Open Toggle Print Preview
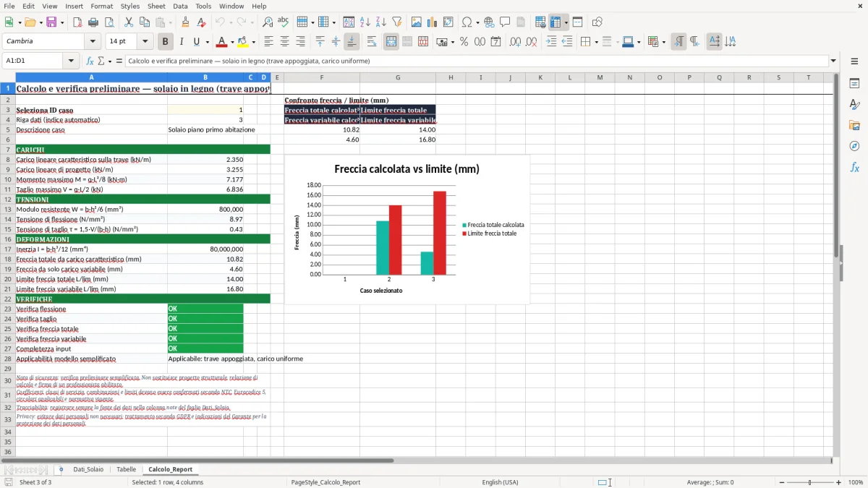 click(109, 22)
